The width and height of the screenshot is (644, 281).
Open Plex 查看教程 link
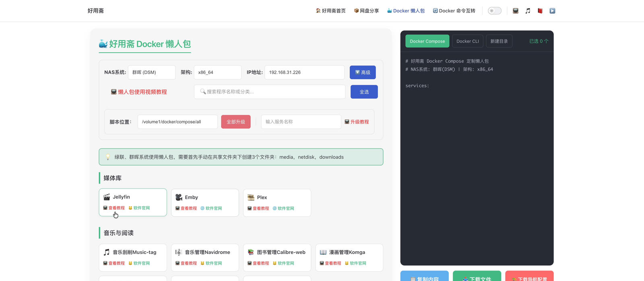coord(258,209)
